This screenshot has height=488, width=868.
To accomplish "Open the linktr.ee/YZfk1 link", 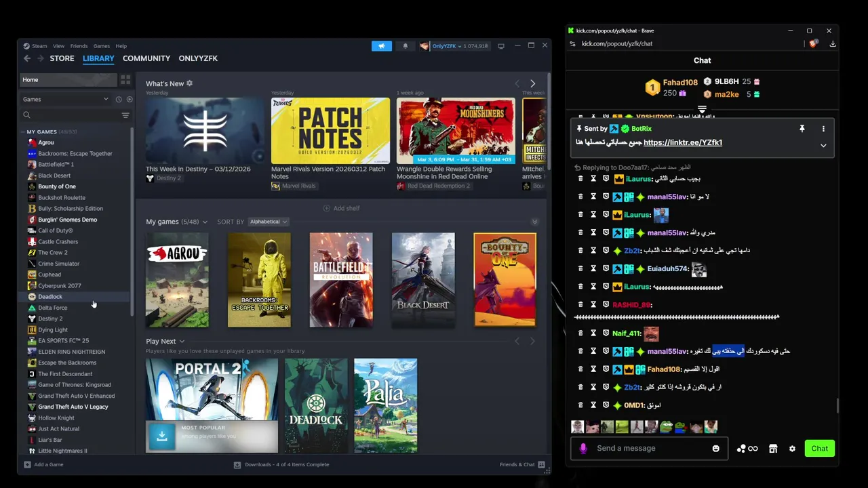I will point(683,142).
